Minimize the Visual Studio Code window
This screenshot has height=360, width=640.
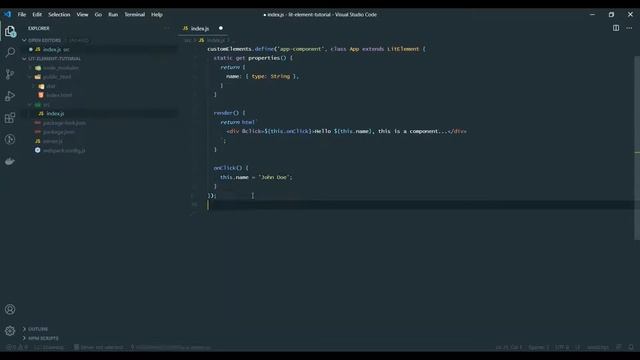(592, 14)
